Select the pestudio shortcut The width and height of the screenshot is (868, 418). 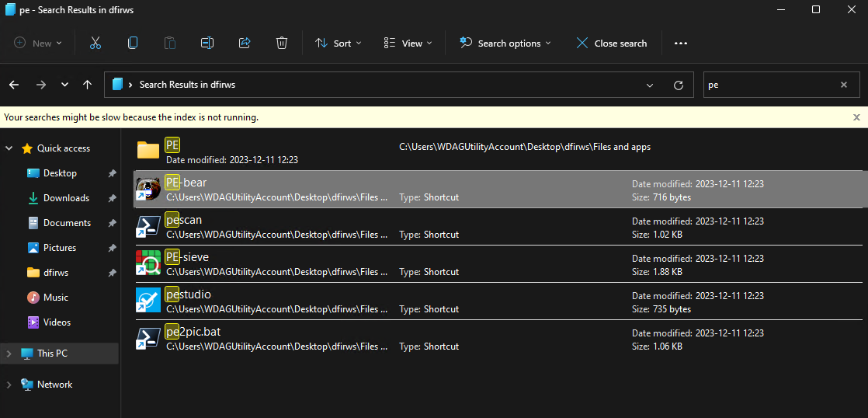pos(188,294)
